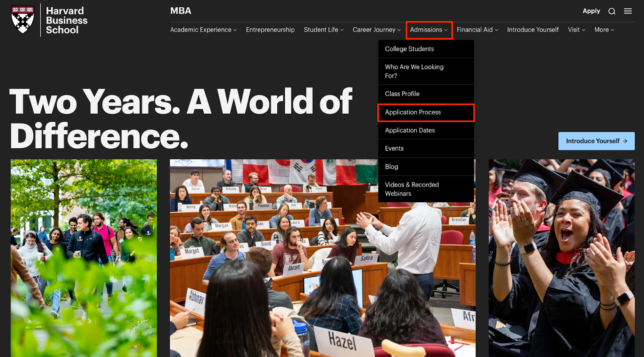Screen dimensions: 644x357
Task: Collapse the Admissions dropdown menu
Action: 429,30
